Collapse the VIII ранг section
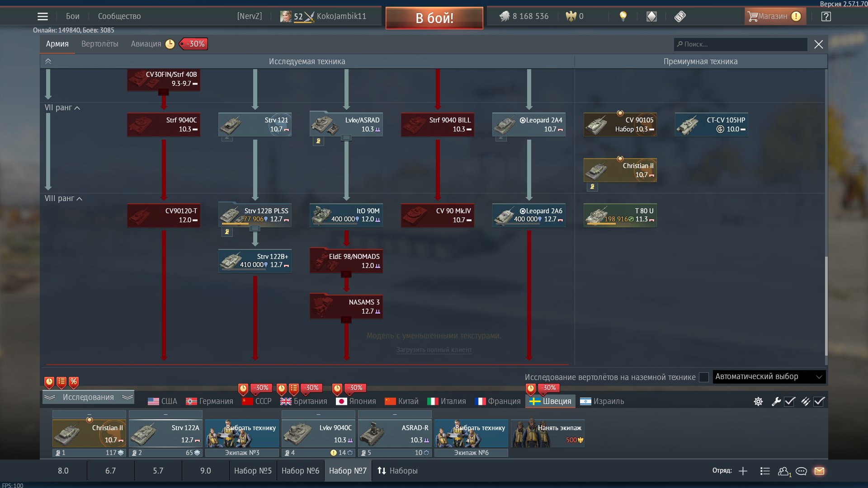 tap(64, 198)
